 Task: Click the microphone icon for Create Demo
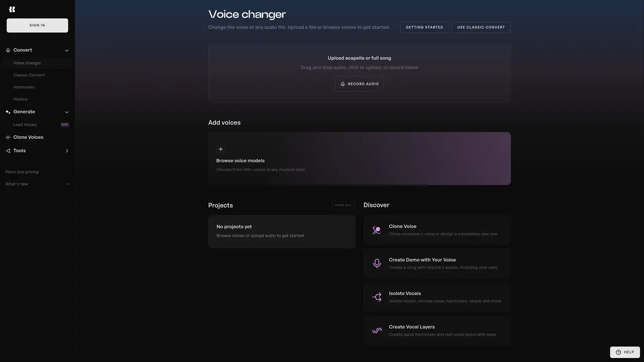coord(377,263)
